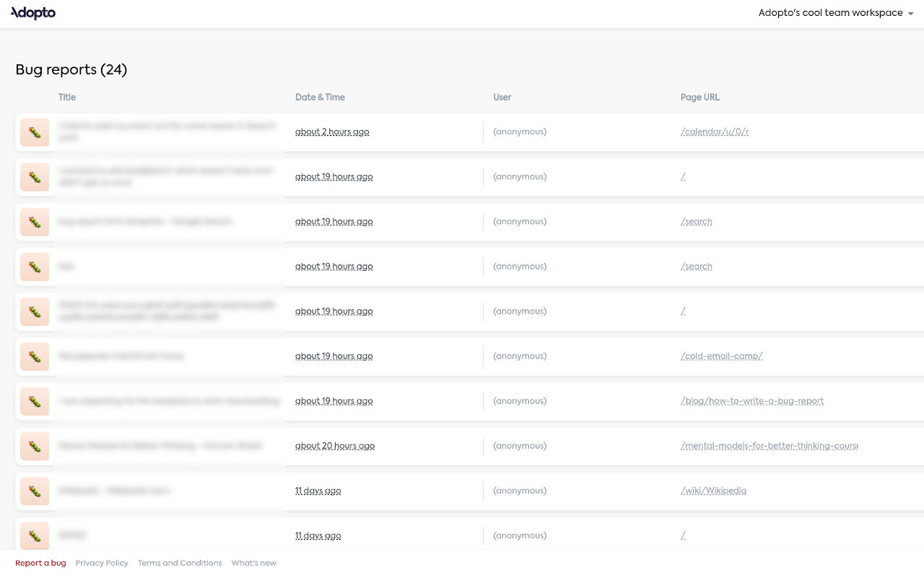Open blurred title of the /wiki/Wikipedia report
This screenshot has width=924, height=578.
point(114,490)
